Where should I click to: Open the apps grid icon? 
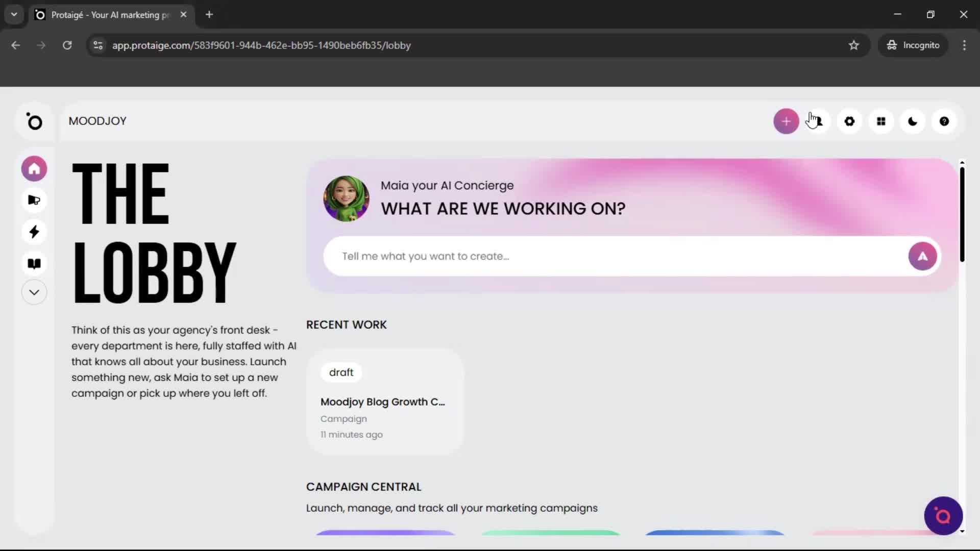coord(881,121)
